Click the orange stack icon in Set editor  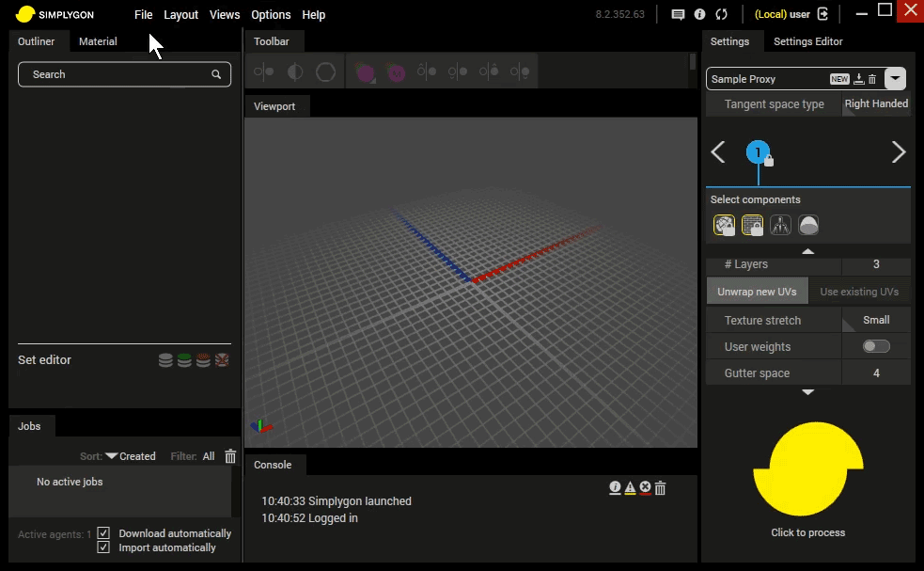203,360
